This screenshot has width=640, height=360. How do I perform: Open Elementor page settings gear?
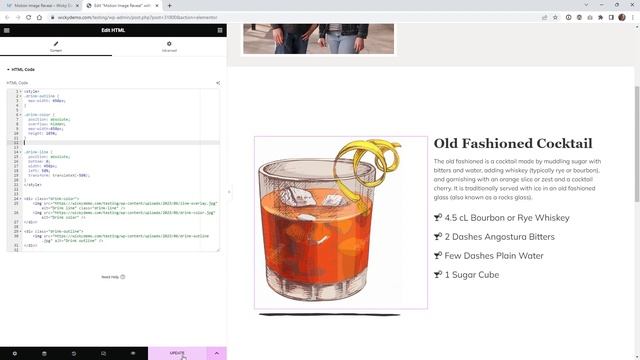pos(15,353)
